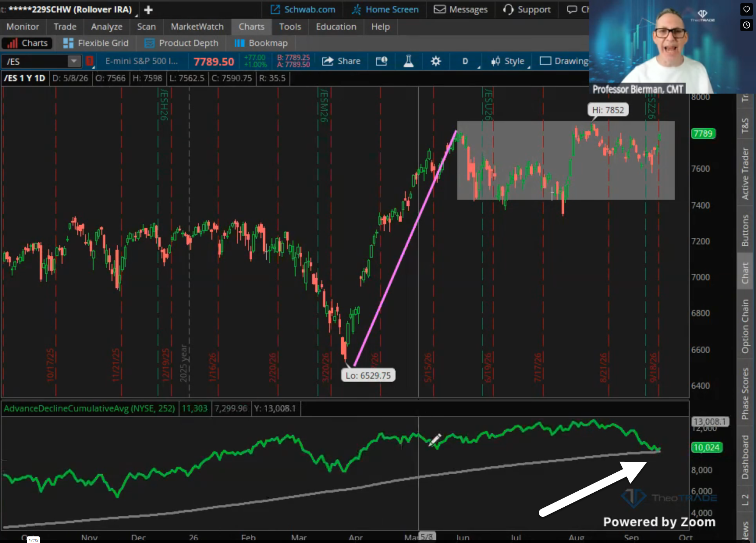Toggle the Active Trader side panel
The height and width of the screenshot is (543, 756).
[x=745, y=174]
